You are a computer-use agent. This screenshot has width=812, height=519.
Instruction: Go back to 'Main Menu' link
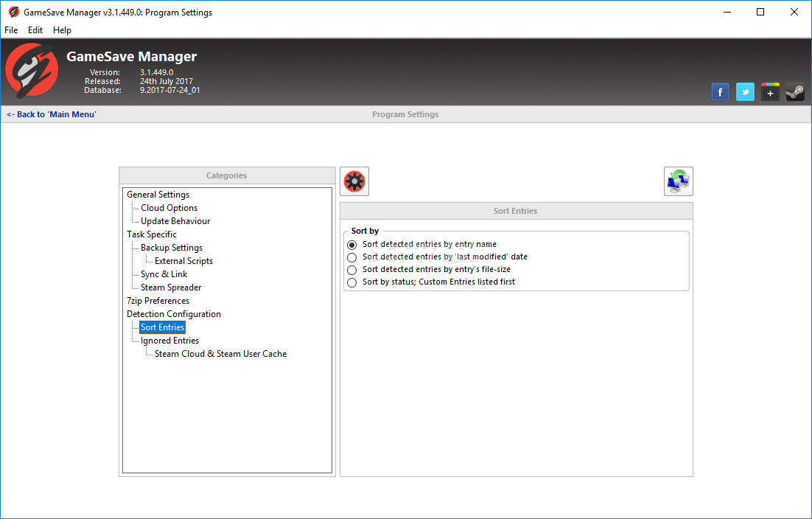pyautogui.click(x=52, y=114)
